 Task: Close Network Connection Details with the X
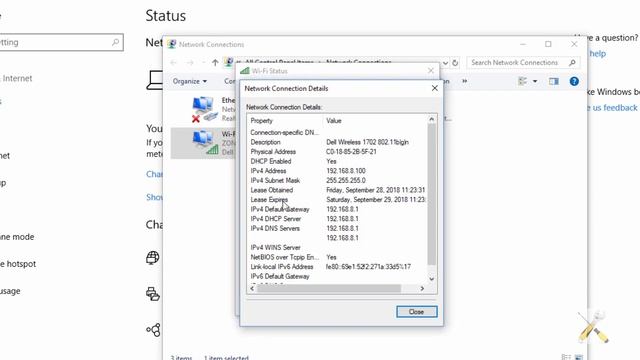pyautogui.click(x=435, y=88)
